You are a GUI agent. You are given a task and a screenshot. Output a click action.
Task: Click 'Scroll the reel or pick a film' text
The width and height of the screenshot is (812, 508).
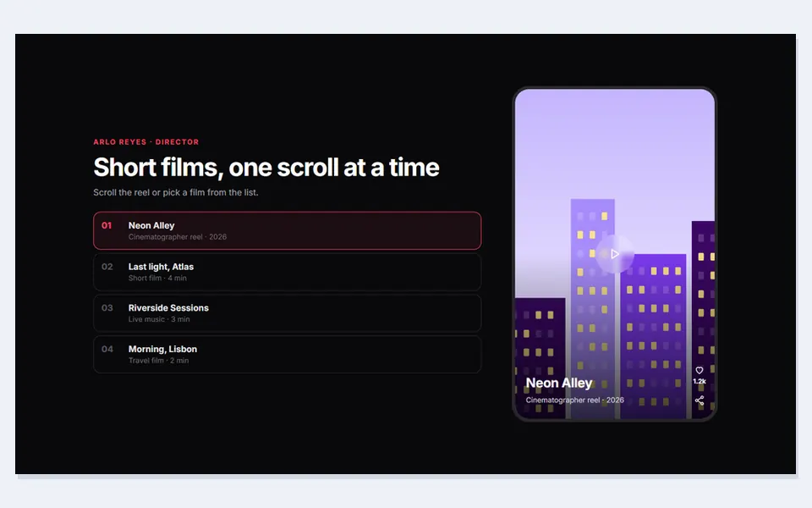pyautogui.click(x=176, y=192)
